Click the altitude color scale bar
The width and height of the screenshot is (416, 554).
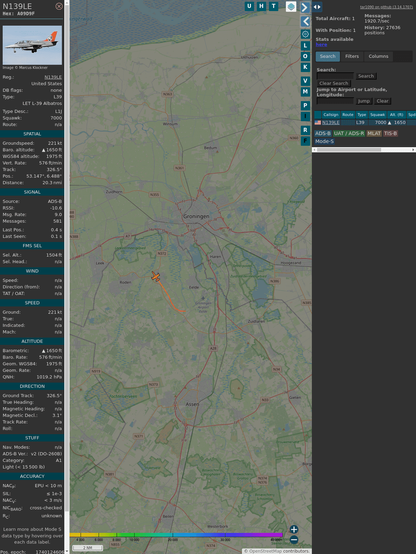(176, 535)
